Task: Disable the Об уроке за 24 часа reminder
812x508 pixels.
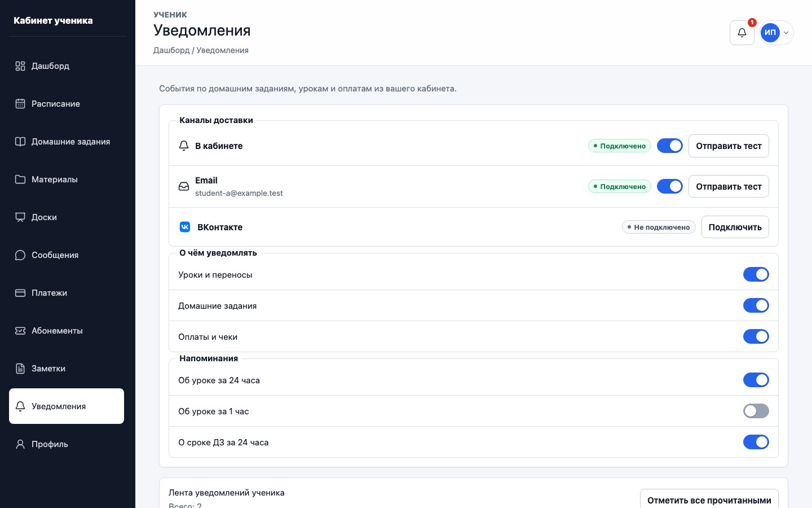Action: 756,380
